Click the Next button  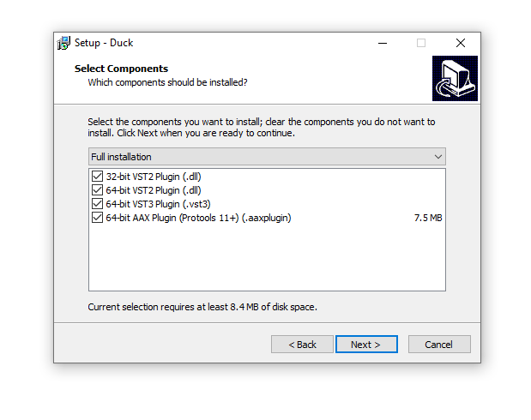[x=365, y=345]
